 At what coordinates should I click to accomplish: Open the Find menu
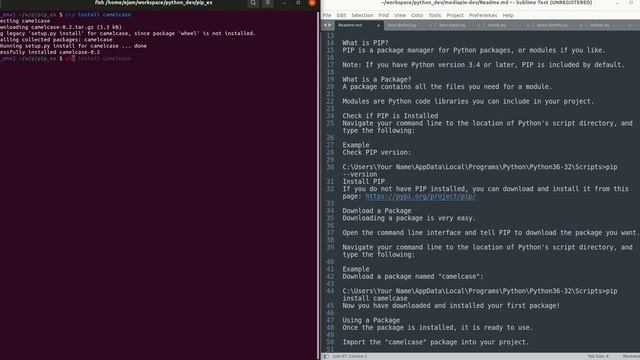pos(384,15)
